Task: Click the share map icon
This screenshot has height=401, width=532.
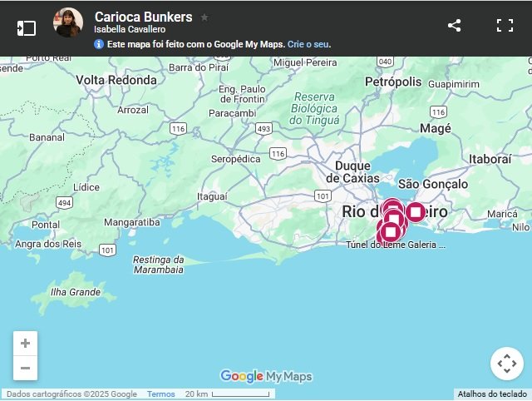Action: point(455,26)
